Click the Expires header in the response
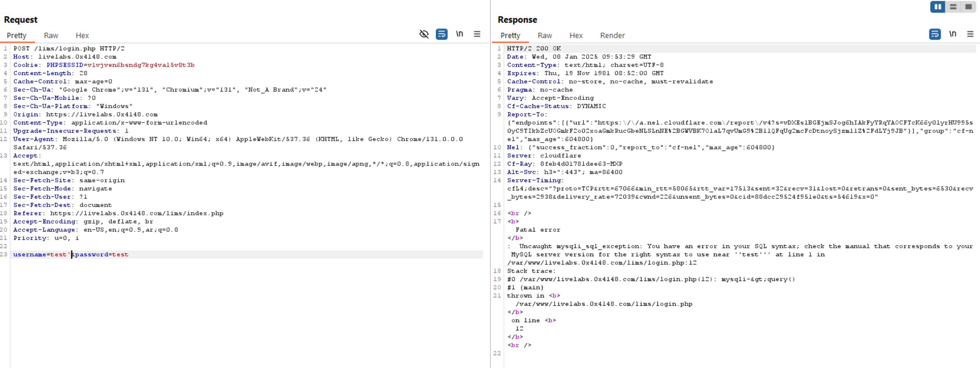The image size is (980, 368). coord(585,73)
